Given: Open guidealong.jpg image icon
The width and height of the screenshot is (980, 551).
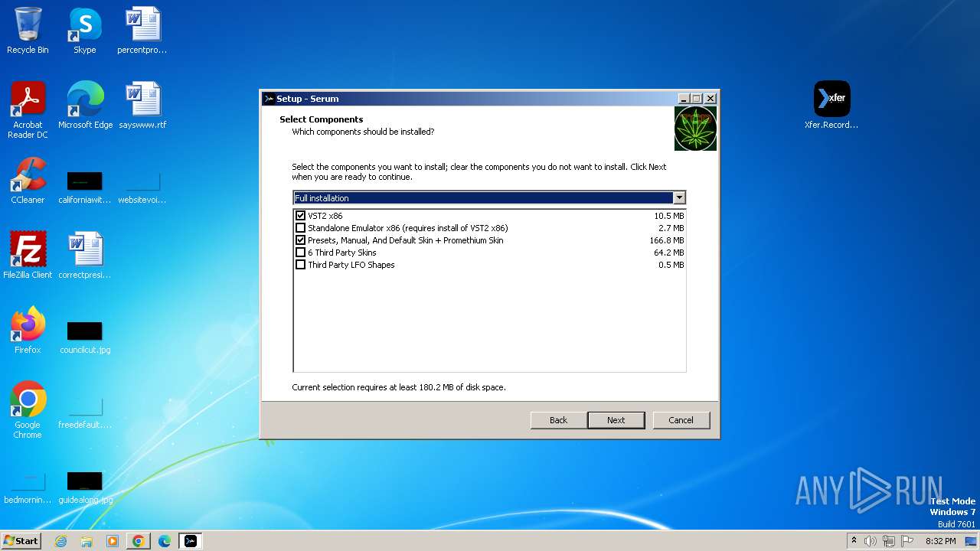Looking at the screenshot, I should (x=84, y=487).
